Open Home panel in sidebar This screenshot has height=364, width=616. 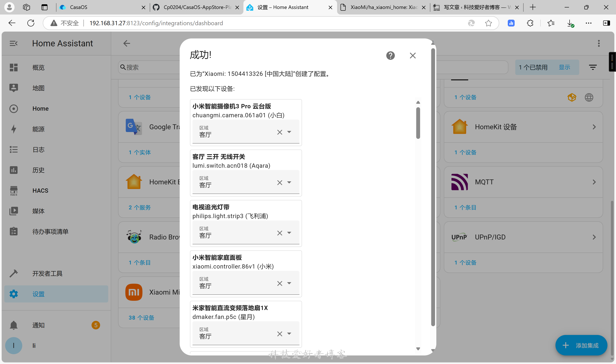click(x=56, y=109)
